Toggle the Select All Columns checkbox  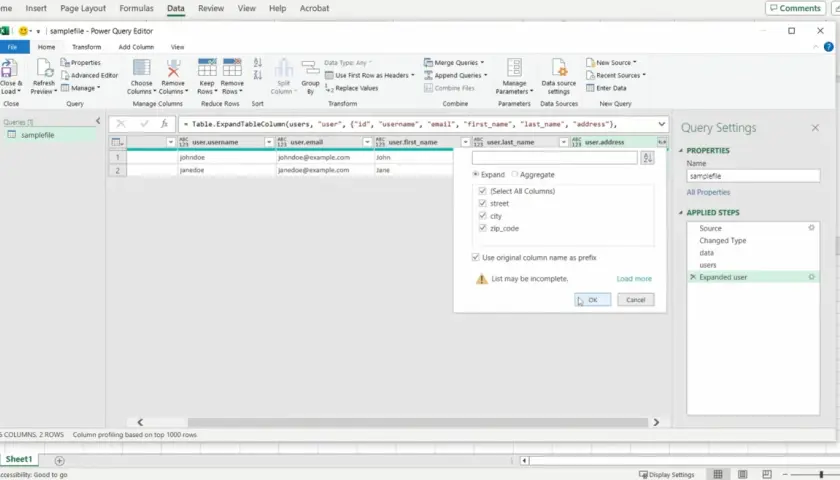click(482, 191)
